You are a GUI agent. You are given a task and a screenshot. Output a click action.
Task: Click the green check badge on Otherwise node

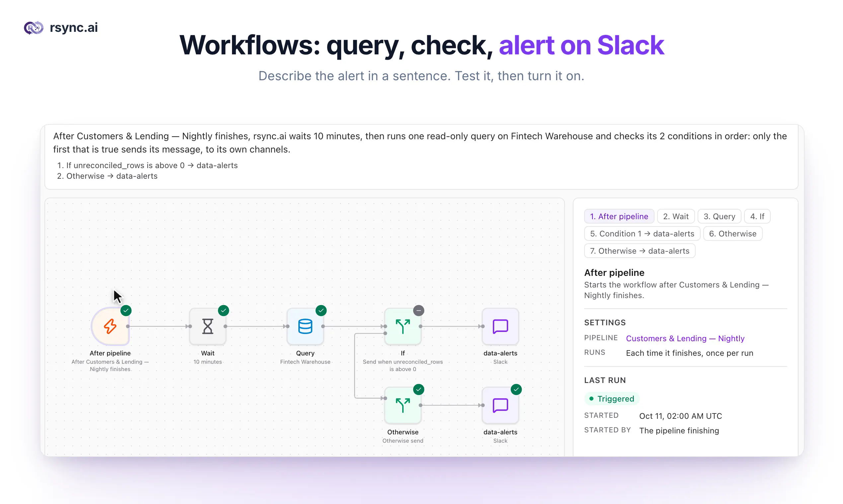(419, 389)
